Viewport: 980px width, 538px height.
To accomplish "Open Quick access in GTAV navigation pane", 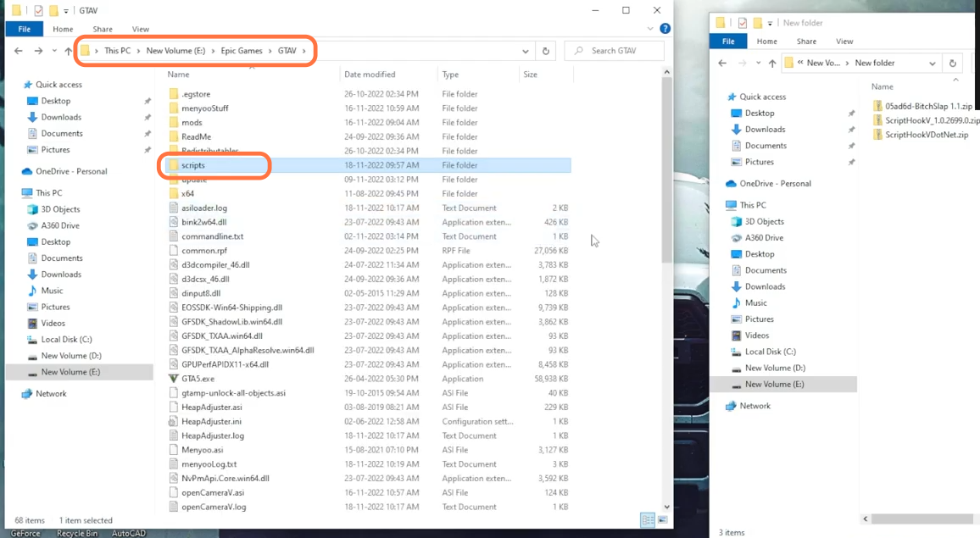I will tap(58, 85).
